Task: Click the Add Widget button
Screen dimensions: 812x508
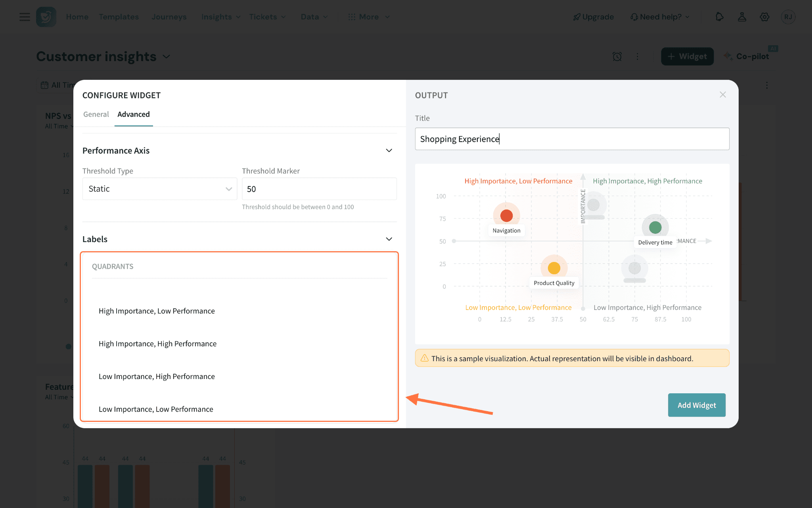Action: (697, 405)
